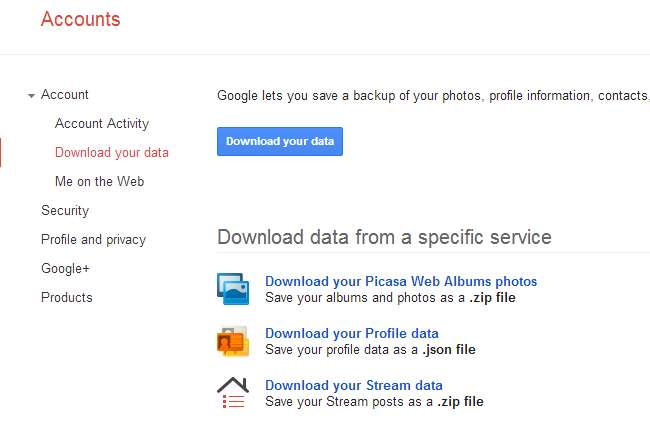
Task: Select Download your data in the sidebar
Action: coord(112,153)
